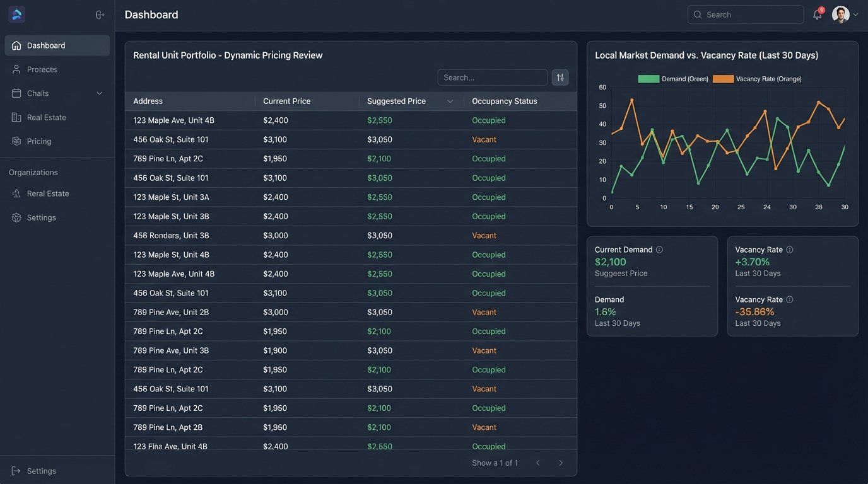Select Real Estate in the sidebar

[x=46, y=117]
